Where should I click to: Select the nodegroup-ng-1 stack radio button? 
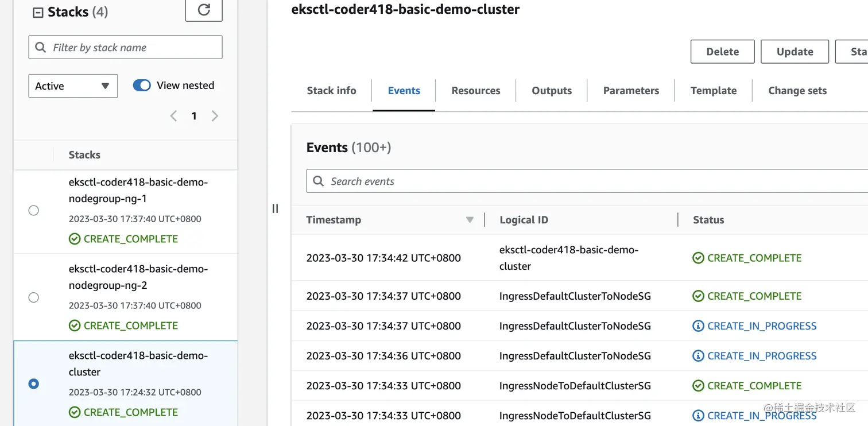click(34, 211)
